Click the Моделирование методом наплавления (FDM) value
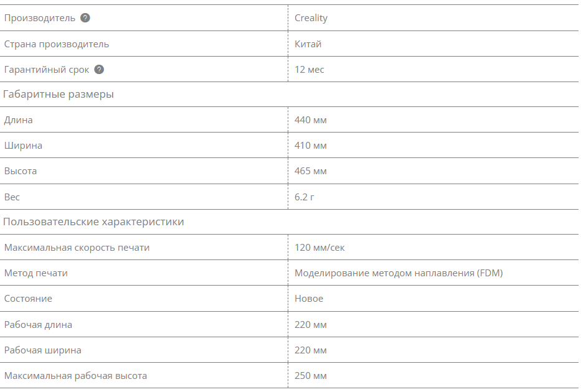The height and width of the screenshot is (392, 581). pos(399,273)
